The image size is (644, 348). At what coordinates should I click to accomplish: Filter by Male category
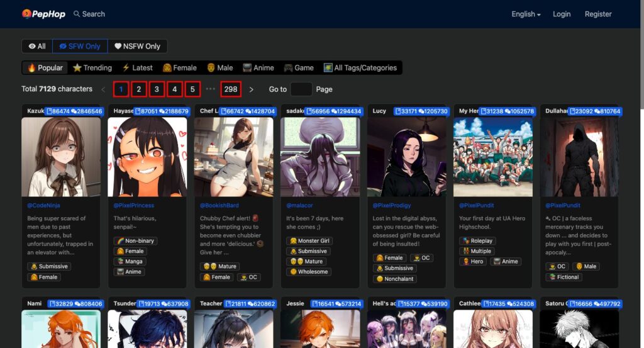click(x=219, y=68)
